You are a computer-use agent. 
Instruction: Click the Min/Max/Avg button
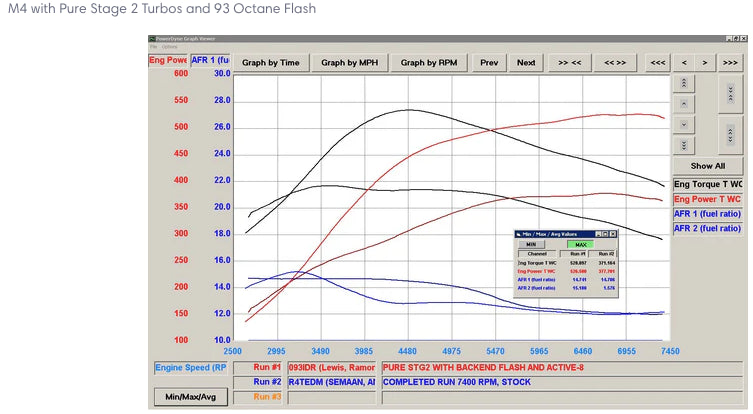191,397
